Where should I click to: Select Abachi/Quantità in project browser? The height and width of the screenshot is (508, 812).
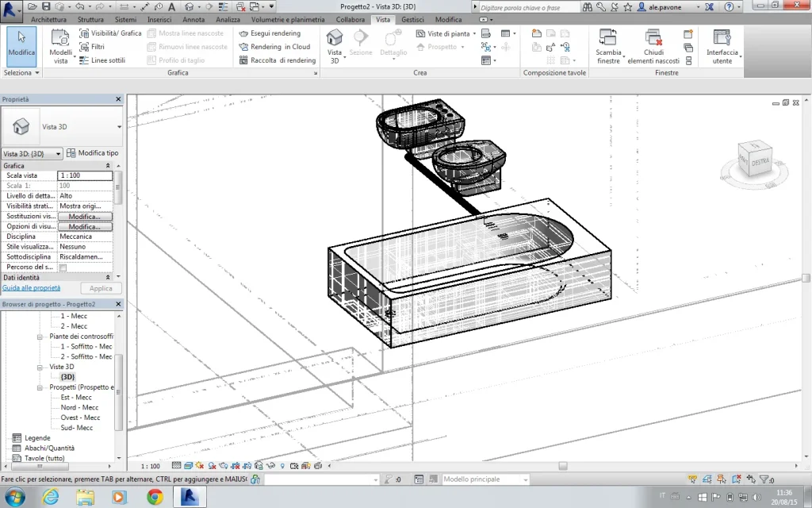click(x=49, y=448)
